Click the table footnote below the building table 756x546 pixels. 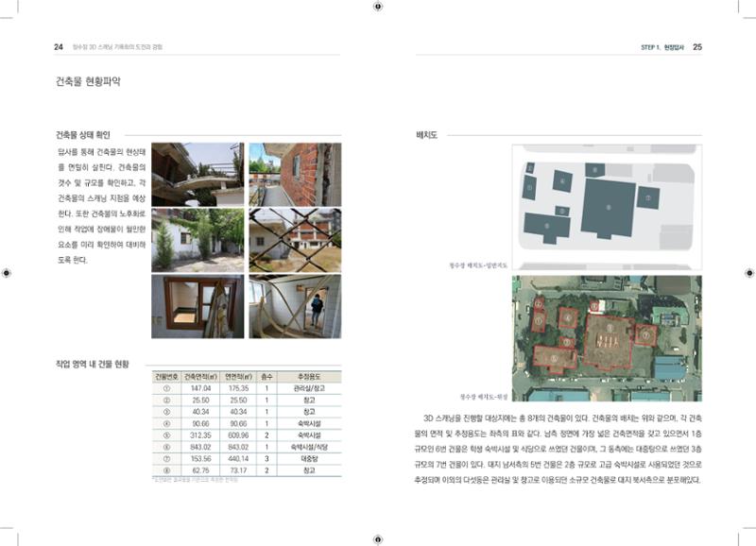pos(196,480)
